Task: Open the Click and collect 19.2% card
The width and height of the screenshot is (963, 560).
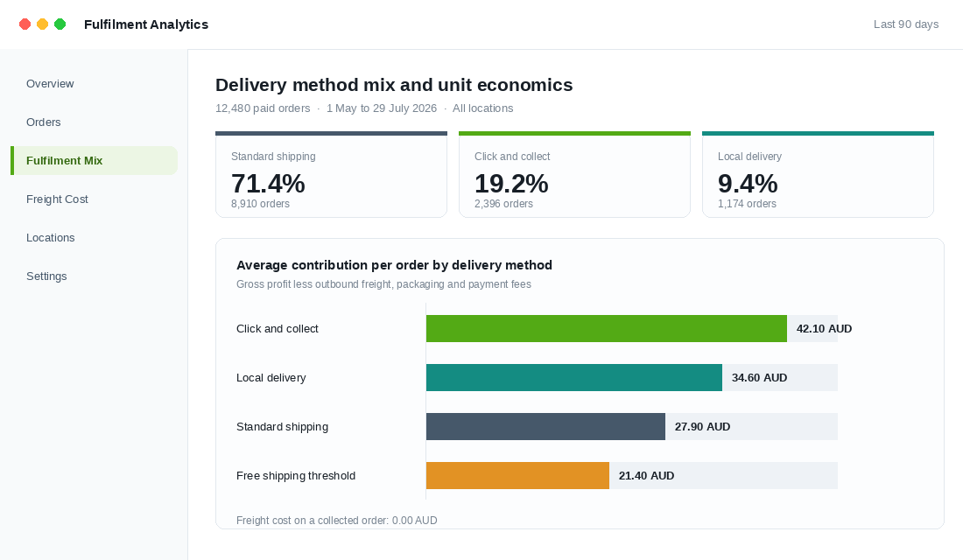Action: (574, 174)
